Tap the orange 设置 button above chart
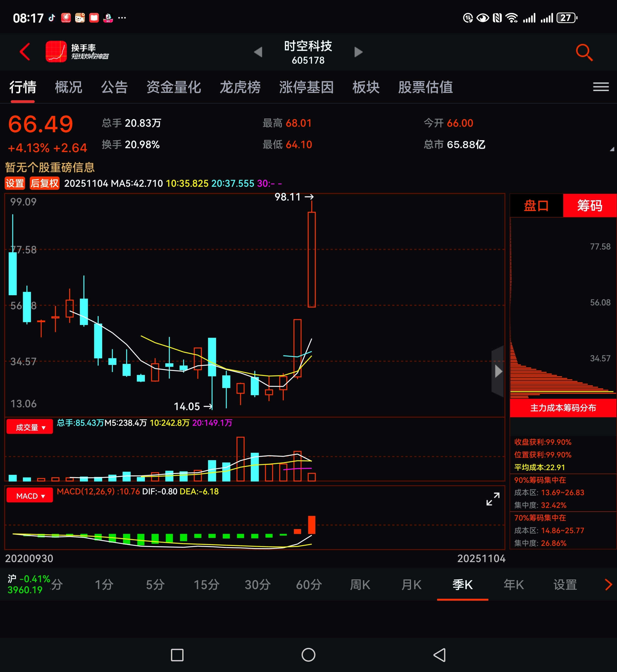Screen dimensions: 617x672 15,183
